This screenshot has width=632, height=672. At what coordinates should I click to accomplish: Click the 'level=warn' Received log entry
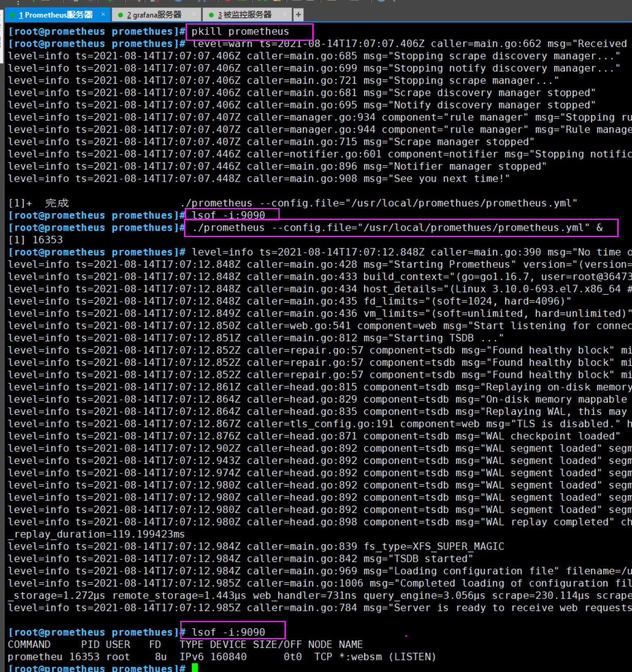pos(410,44)
